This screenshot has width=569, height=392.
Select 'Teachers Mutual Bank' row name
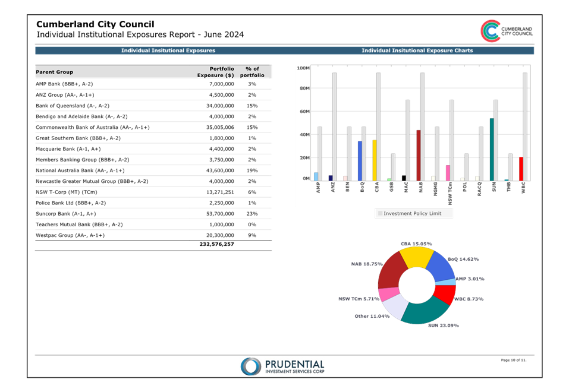79,225
